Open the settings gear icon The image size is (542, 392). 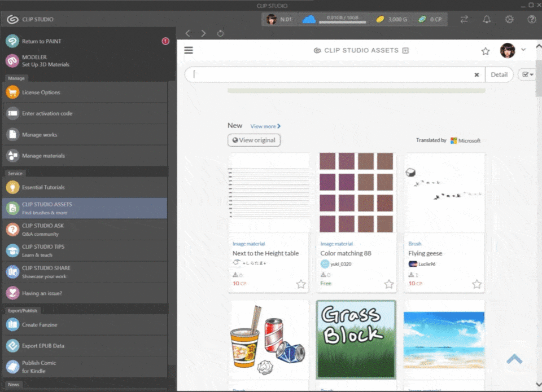(x=509, y=19)
